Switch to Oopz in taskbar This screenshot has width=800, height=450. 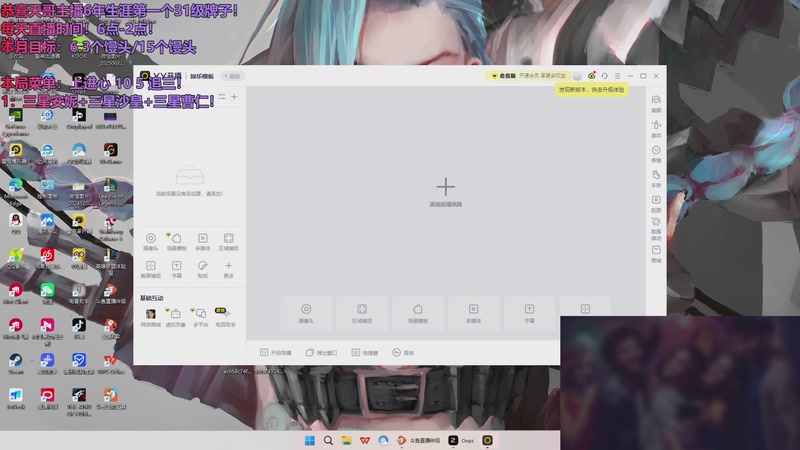coord(461,440)
